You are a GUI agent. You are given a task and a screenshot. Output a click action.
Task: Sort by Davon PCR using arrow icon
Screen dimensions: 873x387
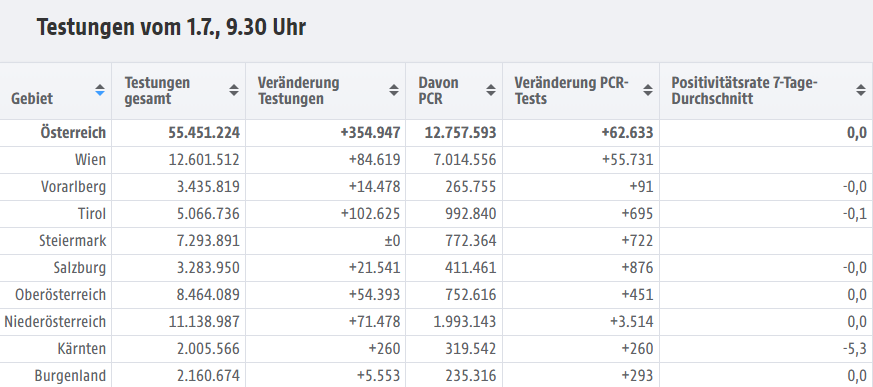[x=491, y=90]
